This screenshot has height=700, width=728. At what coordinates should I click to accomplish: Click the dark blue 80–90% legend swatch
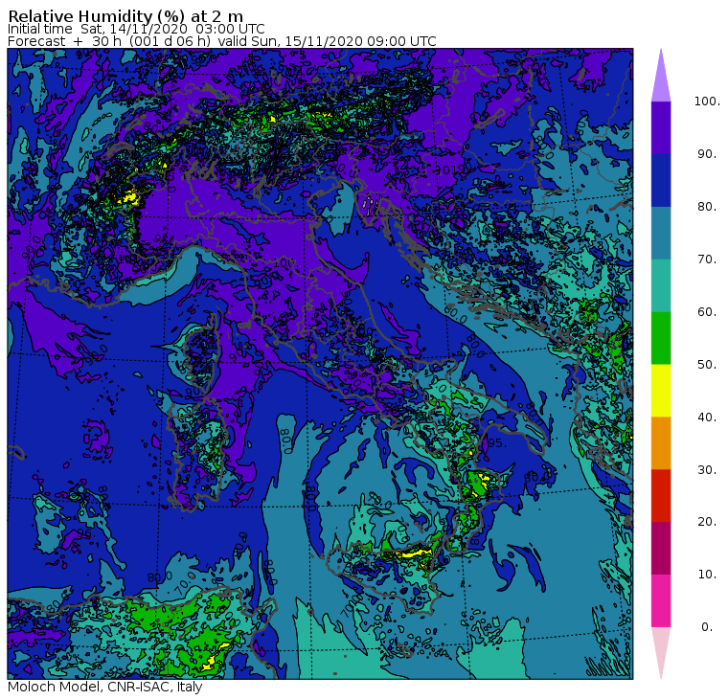point(661,181)
